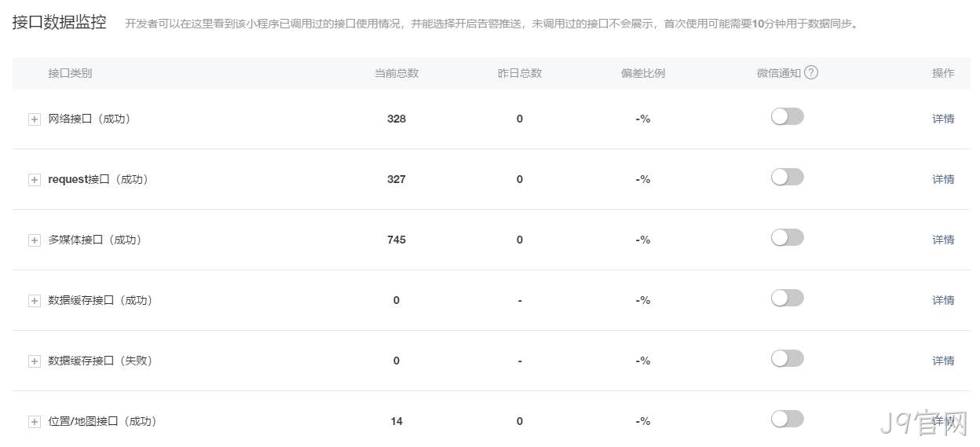The width and height of the screenshot is (980, 447).
Task: Select the request接口（成功） label
Action: (98, 179)
